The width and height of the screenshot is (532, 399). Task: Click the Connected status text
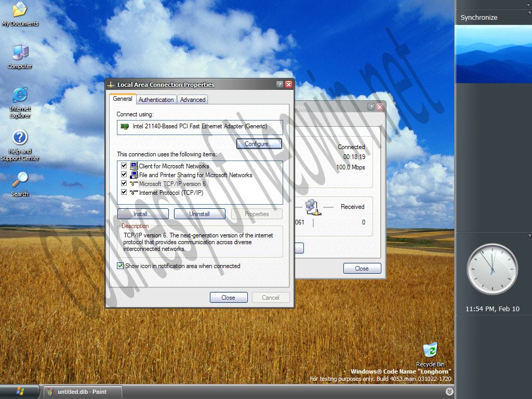tap(351, 147)
